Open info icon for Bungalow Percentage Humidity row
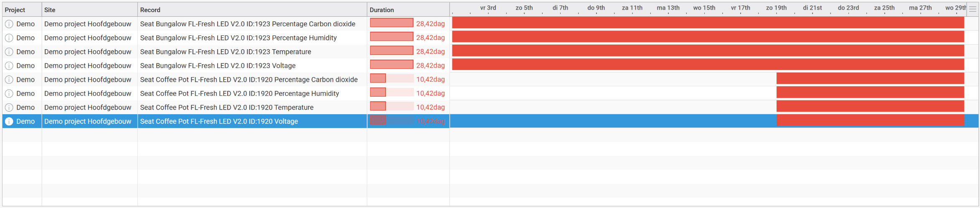Viewport: 980px width, 208px height. click(9, 38)
